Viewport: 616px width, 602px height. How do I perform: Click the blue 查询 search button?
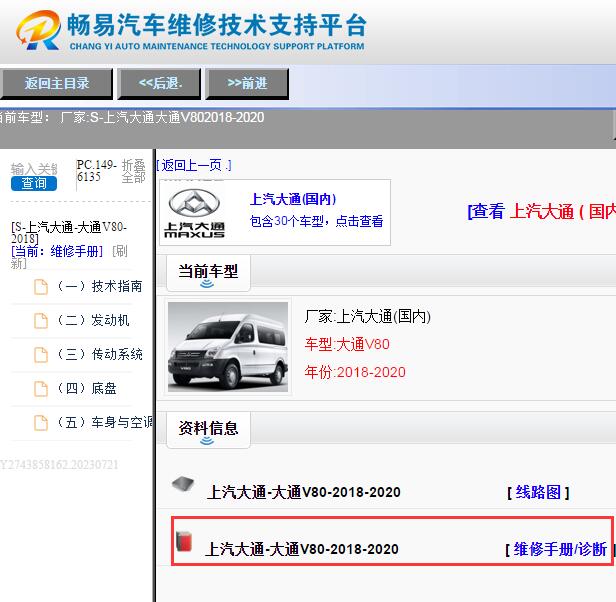click(x=34, y=184)
